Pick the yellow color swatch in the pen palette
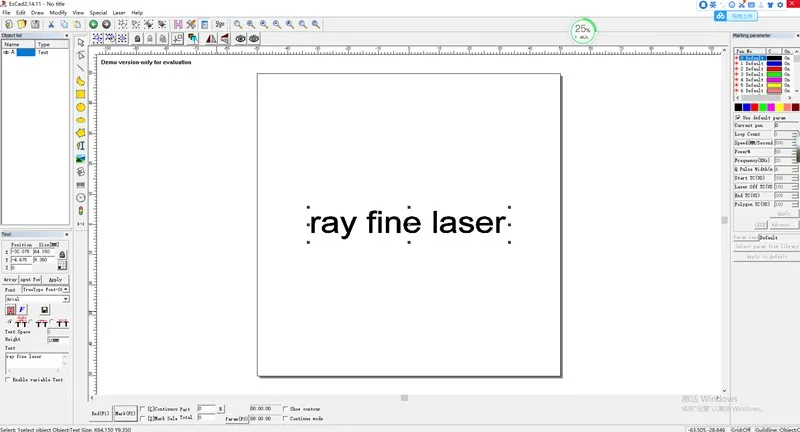 [x=780, y=107]
